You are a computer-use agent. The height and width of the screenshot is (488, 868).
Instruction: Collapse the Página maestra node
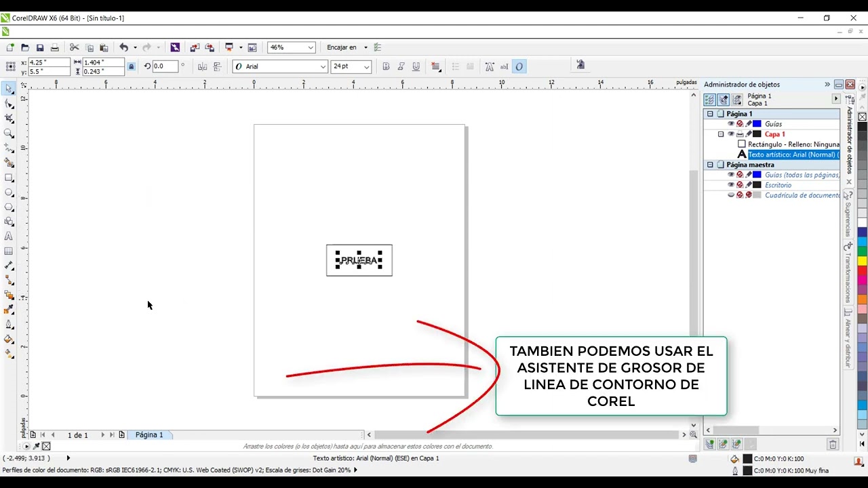(710, 165)
